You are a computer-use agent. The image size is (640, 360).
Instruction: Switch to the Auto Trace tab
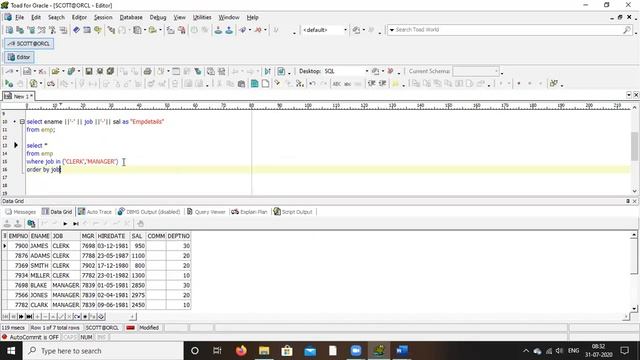pyautogui.click(x=95, y=212)
